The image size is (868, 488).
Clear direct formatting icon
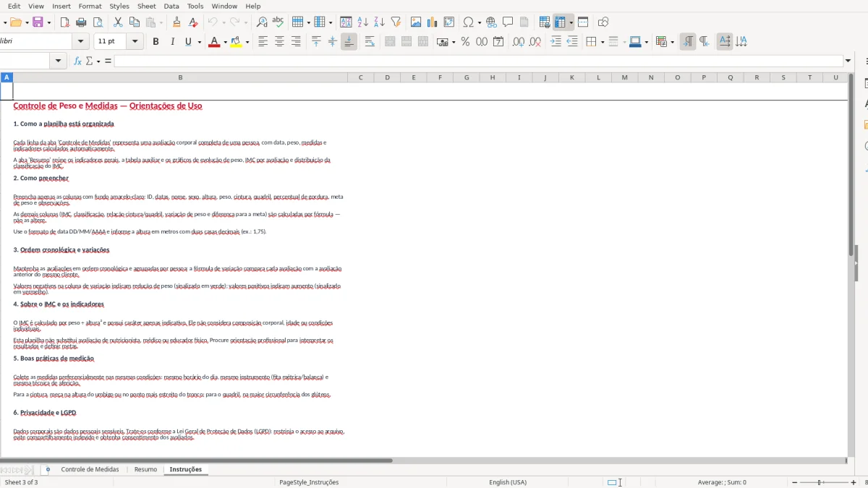[x=193, y=22]
